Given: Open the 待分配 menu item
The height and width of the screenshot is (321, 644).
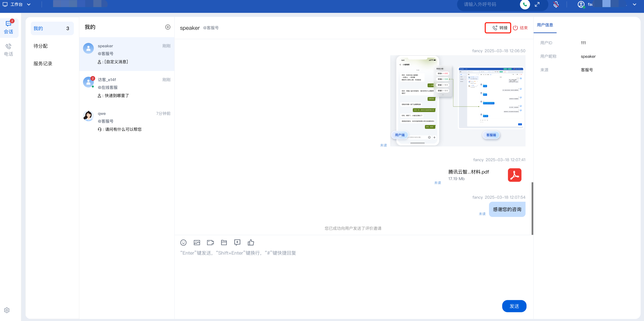Looking at the screenshot, I should tap(41, 46).
